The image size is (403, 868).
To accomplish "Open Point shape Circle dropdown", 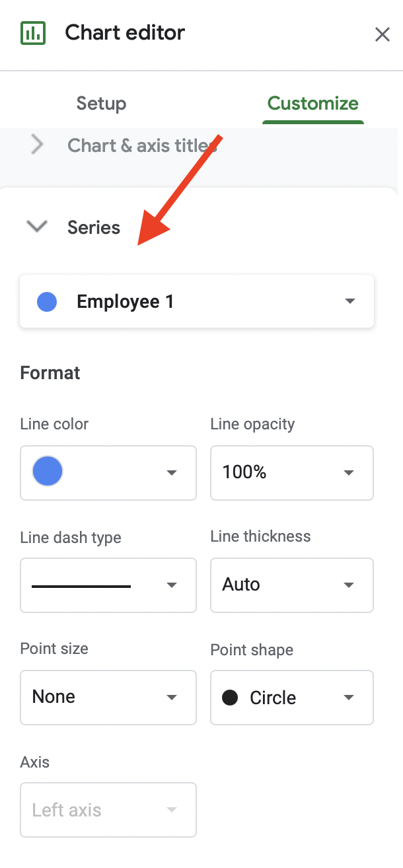I will [x=291, y=698].
